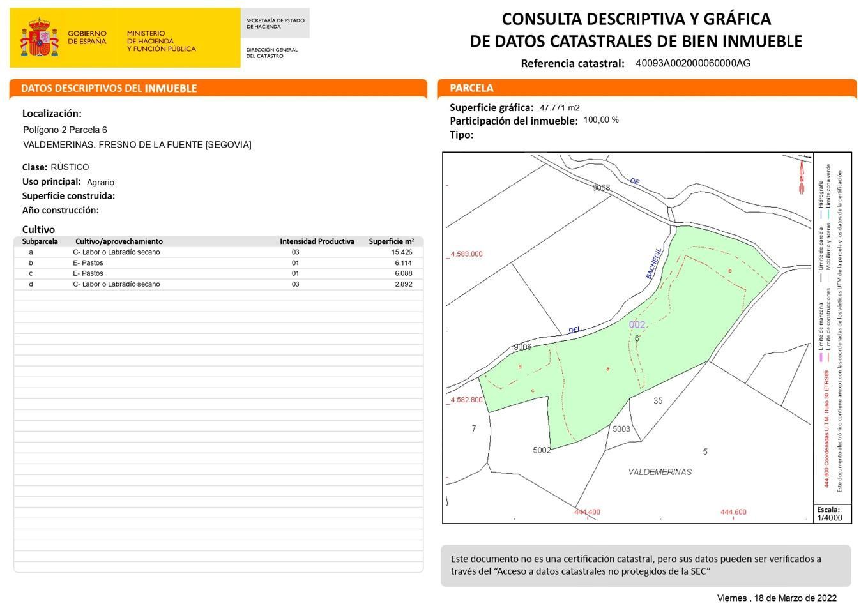Click parcel label 5002 on the map
868x613 pixels.
pos(542,450)
